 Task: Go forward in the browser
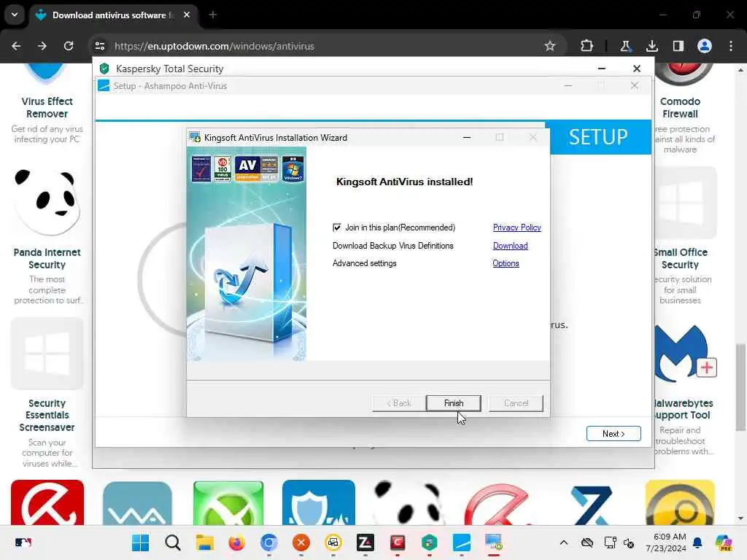click(42, 46)
